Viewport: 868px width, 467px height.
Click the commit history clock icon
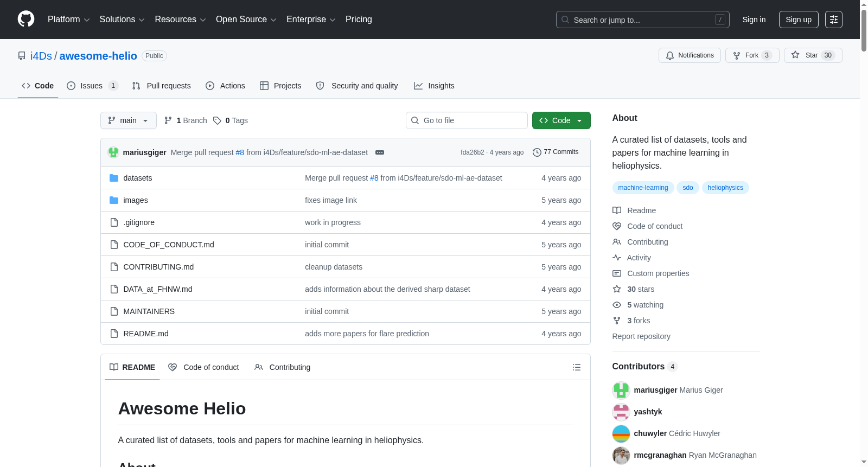[x=537, y=152]
